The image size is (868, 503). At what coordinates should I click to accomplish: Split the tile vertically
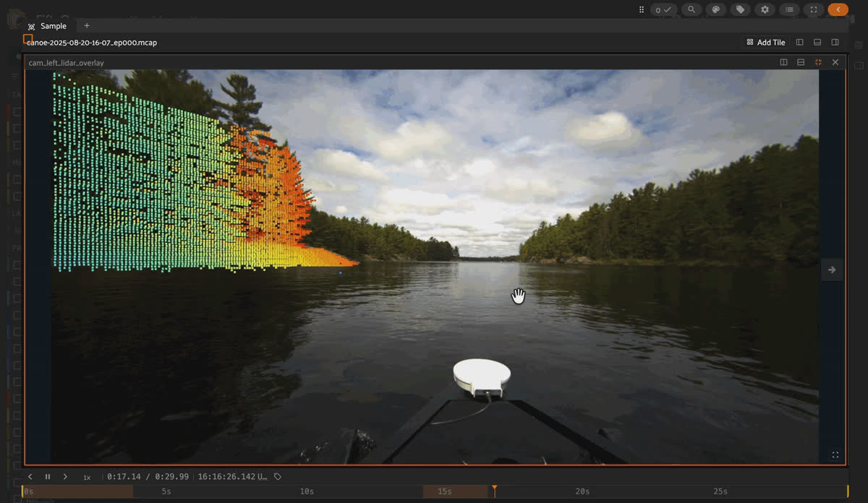tap(783, 62)
